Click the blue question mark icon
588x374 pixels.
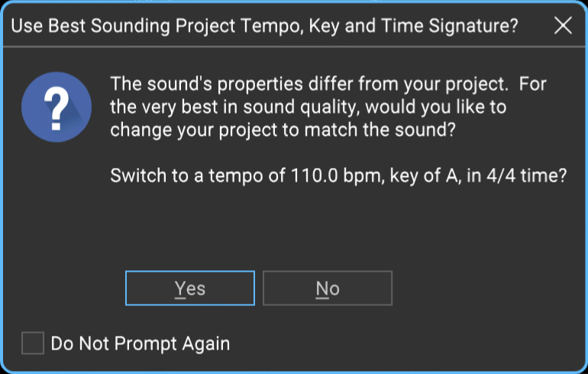(x=57, y=107)
